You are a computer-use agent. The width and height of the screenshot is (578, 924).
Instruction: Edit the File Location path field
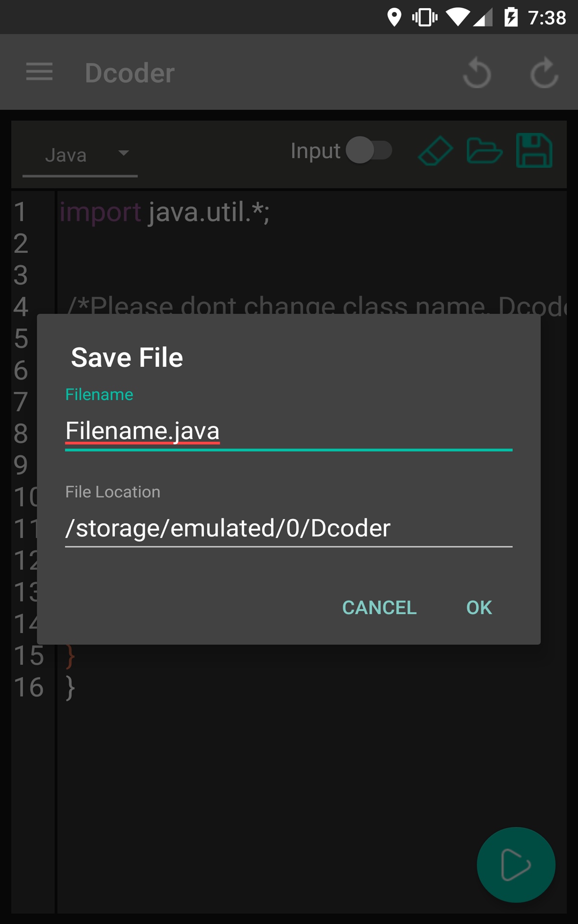pos(288,528)
